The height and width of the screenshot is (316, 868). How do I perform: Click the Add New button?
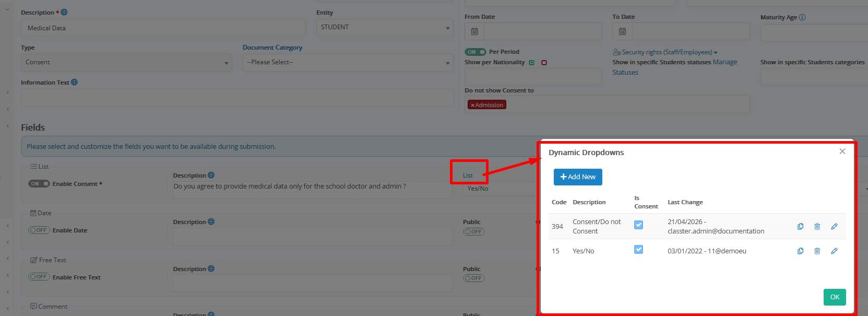[578, 177]
